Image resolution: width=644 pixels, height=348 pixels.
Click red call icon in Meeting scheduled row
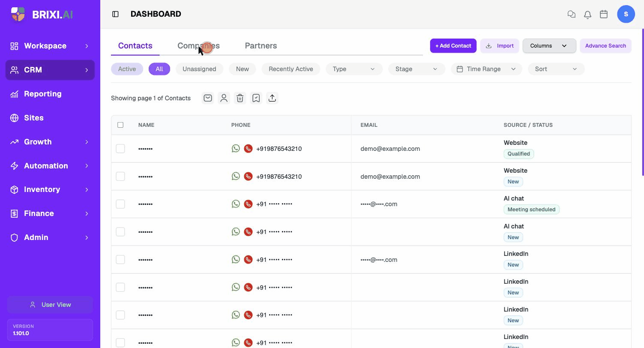coord(248,204)
